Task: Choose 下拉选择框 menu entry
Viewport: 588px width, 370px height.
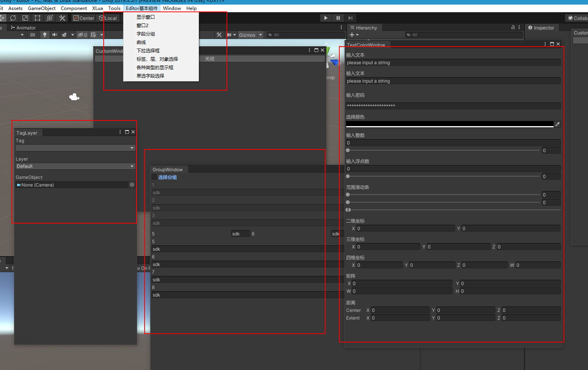Action: tap(161, 50)
